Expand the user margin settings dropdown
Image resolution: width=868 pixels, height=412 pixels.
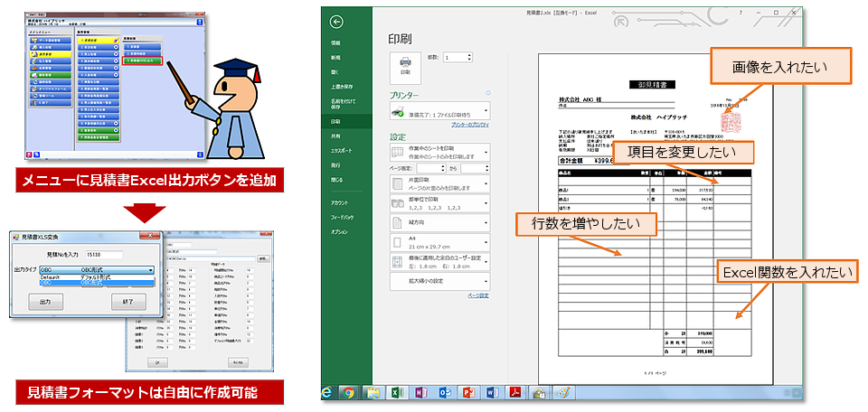click(440, 262)
